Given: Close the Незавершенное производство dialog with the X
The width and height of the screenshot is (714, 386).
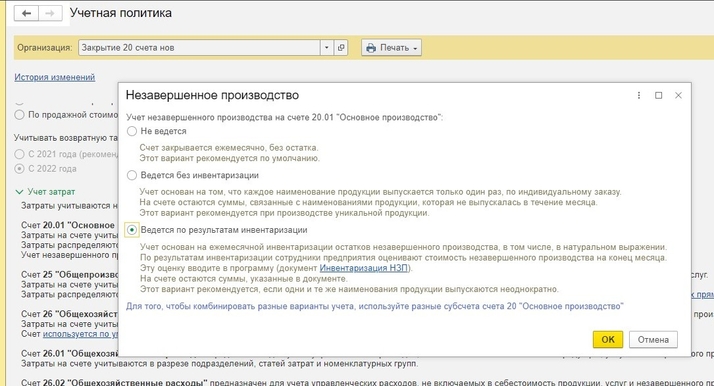Looking at the screenshot, I should pos(678,95).
